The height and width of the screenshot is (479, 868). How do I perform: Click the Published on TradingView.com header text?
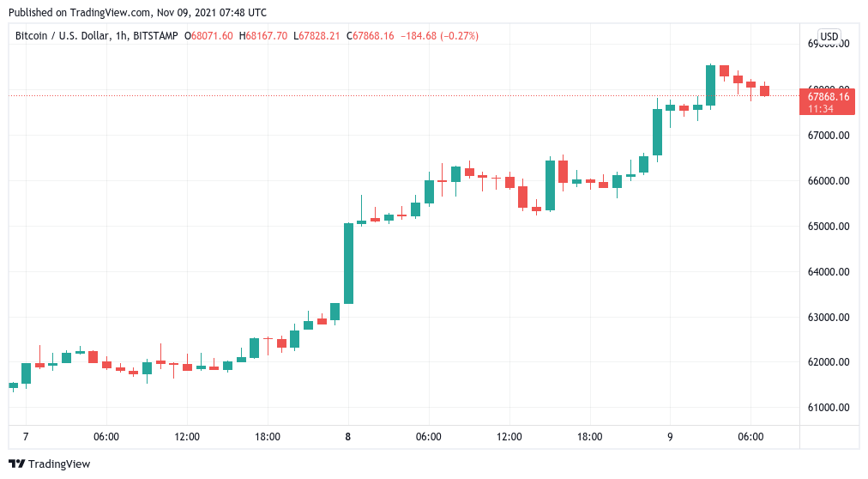[137, 13]
